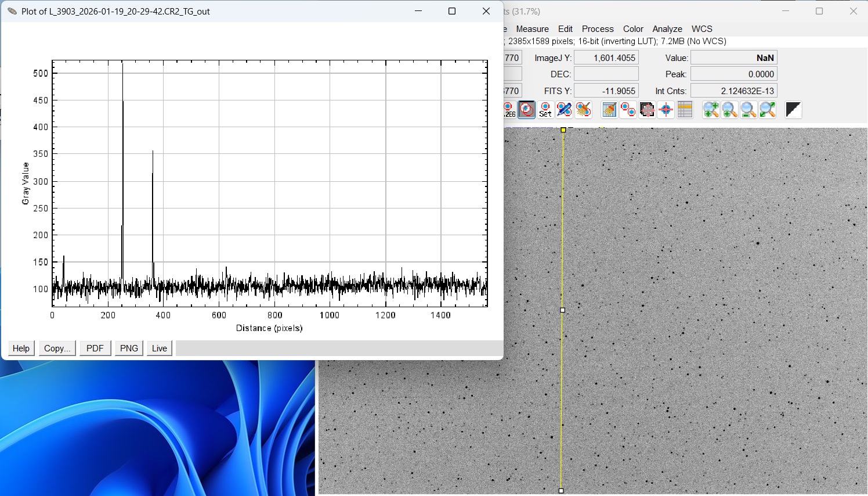Open the stack aligner tool

coord(647,109)
